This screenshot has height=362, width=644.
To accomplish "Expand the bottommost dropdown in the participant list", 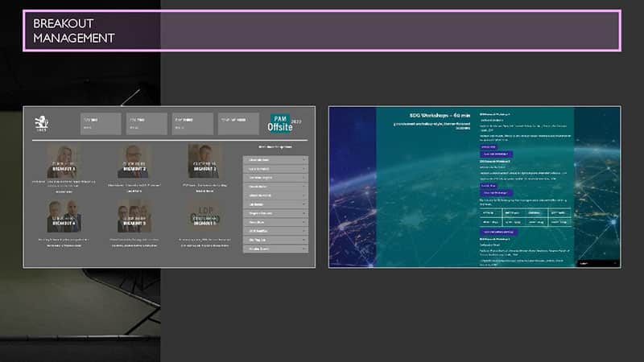I will (275, 249).
